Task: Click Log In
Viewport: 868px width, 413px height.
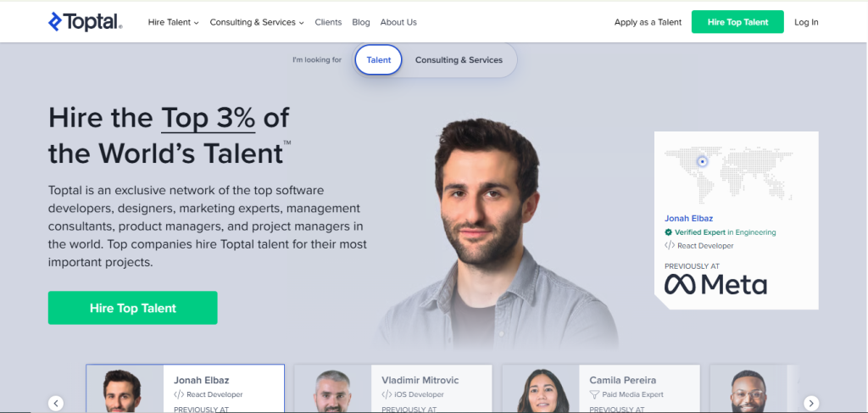Action: pos(806,22)
